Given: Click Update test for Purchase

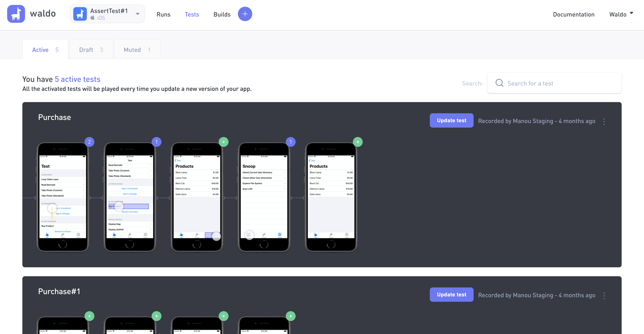Looking at the screenshot, I should pyautogui.click(x=451, y=120).
